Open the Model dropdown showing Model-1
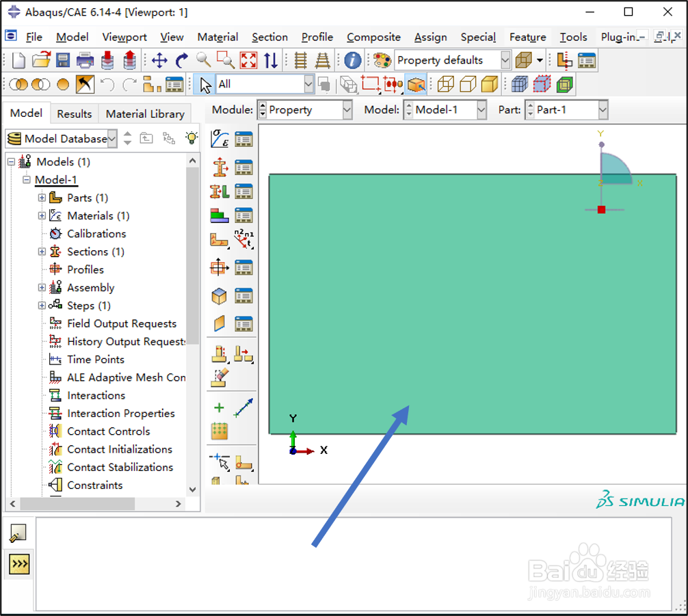The width and height of the screenshot is (688, 616). pyautogui.click(x=445, y=110)
